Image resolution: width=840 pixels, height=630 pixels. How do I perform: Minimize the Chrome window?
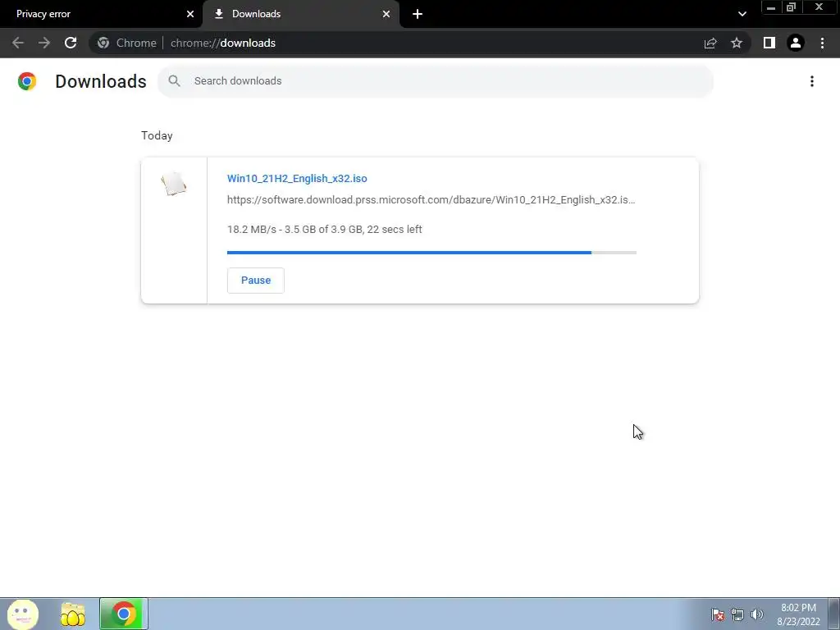coord(771,7)
